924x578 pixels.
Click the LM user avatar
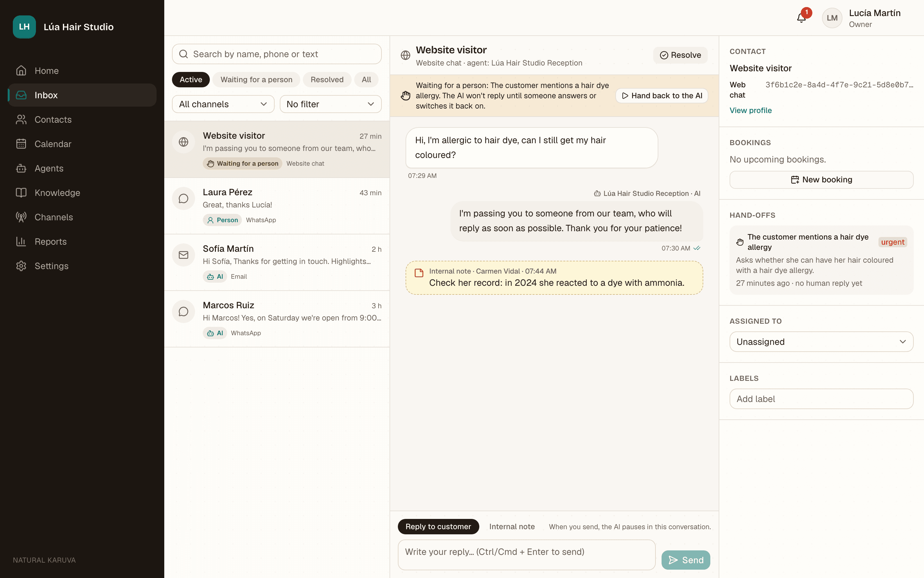tap(832, 18)
